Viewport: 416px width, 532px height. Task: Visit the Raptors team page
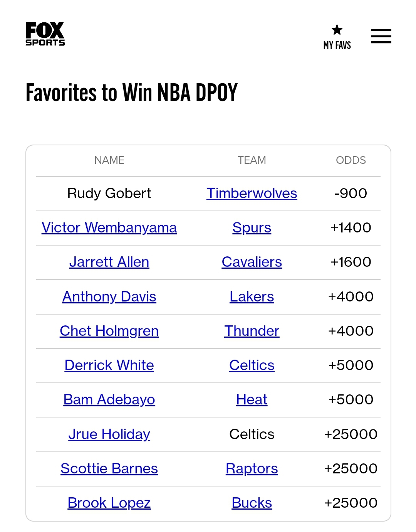(x=252, y=468)
